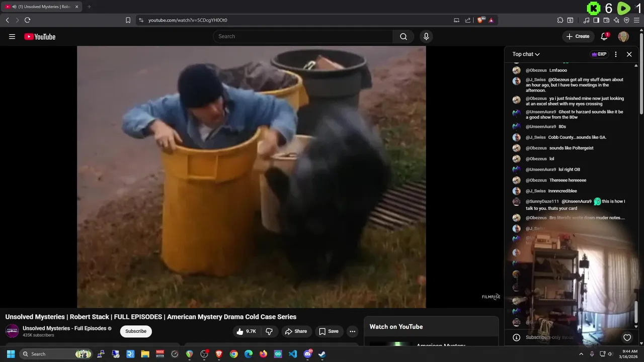The width and height of the screenshot is (644, 362).
Task: Click @J_Swiss username on Cobb County message
Action: (536, 137)
